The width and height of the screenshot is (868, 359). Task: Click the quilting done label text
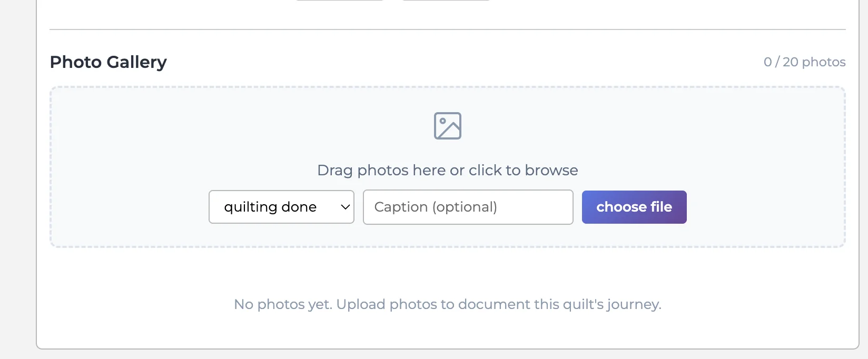click(x=270, y=207)
